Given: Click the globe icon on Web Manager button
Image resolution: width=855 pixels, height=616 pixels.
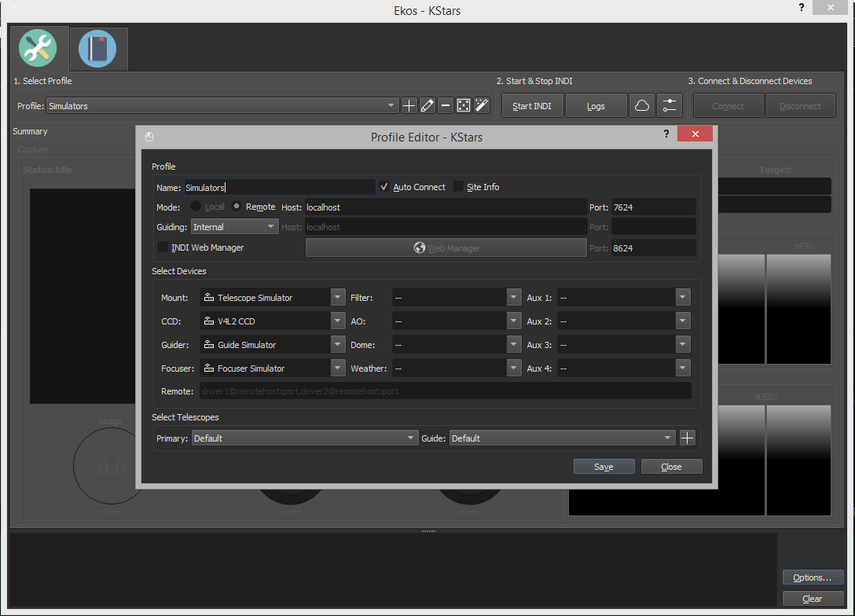Looking at the screenshot, I should point(420,248).
